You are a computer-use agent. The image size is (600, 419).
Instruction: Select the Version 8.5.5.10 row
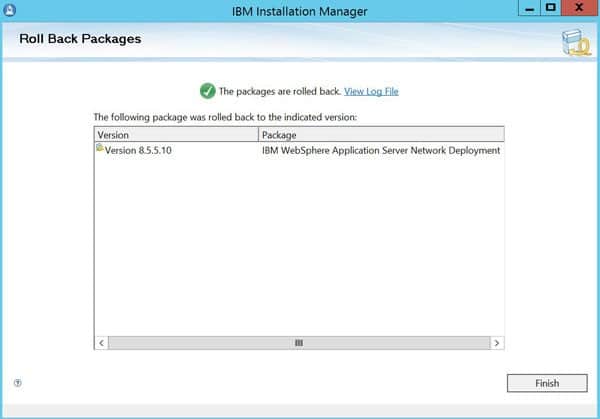click(x=299, y=150)
